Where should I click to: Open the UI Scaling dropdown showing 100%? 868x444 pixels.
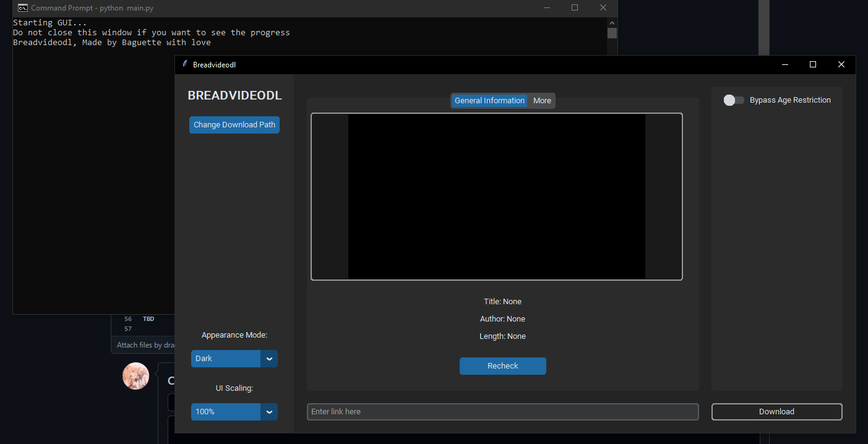[x=226, y=412]
